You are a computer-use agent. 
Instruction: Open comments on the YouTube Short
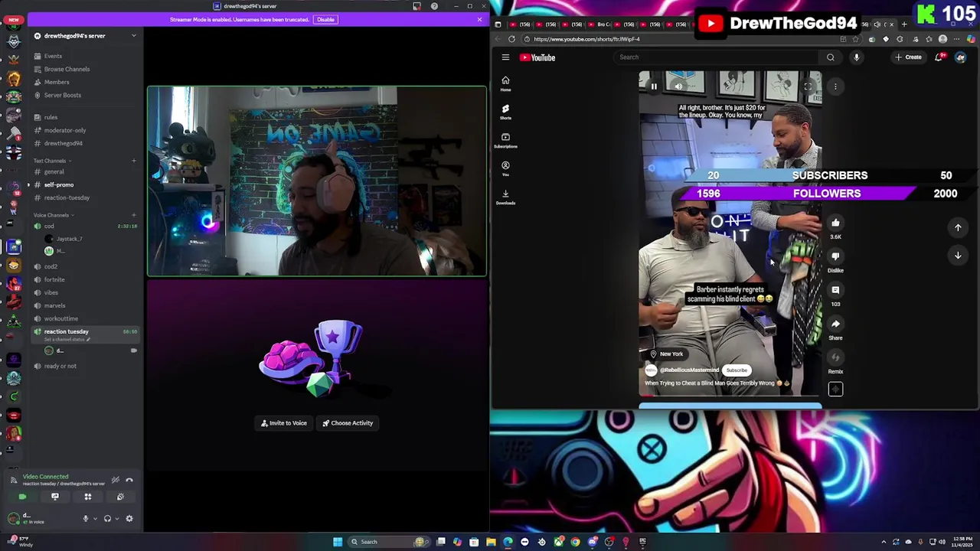pos(835,290)
